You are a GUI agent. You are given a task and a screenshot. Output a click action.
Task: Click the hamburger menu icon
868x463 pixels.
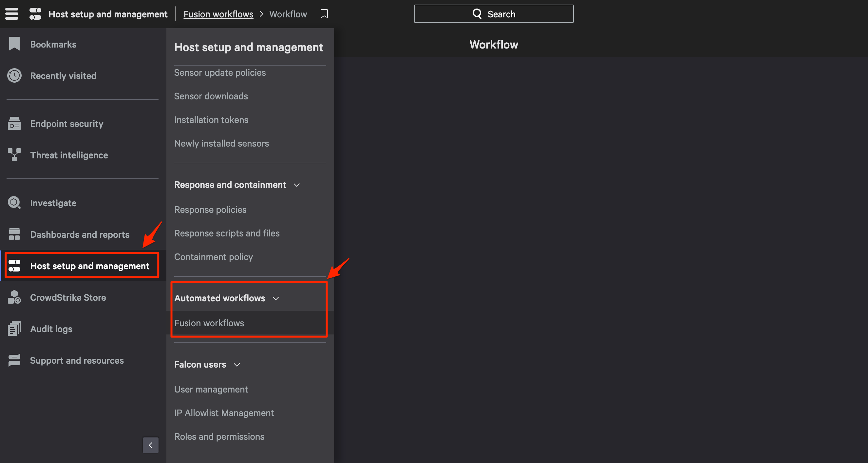(12, 14)
